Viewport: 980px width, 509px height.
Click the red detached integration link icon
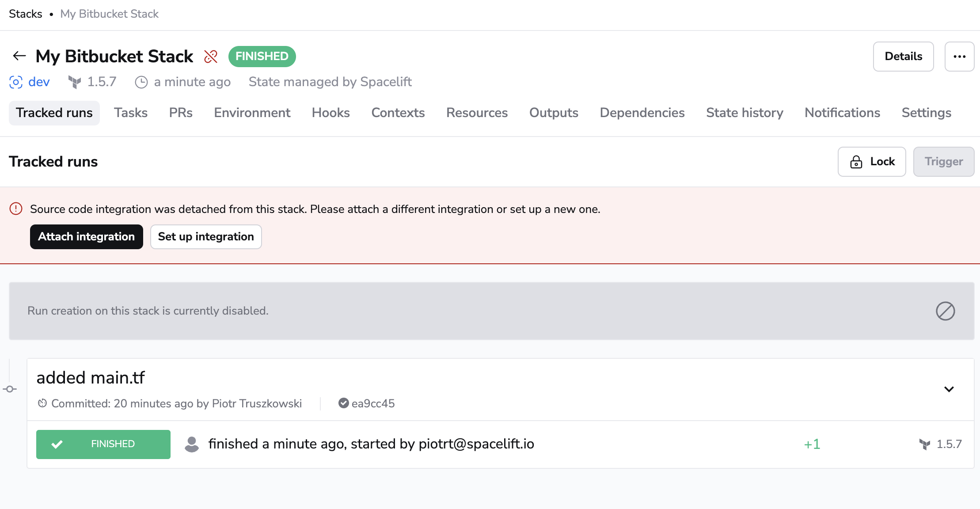(211, 57)
